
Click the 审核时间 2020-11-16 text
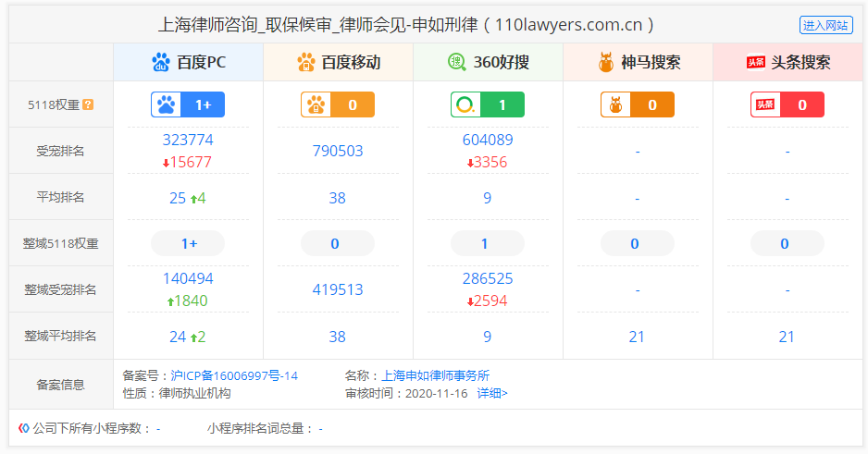coord(406,393)
